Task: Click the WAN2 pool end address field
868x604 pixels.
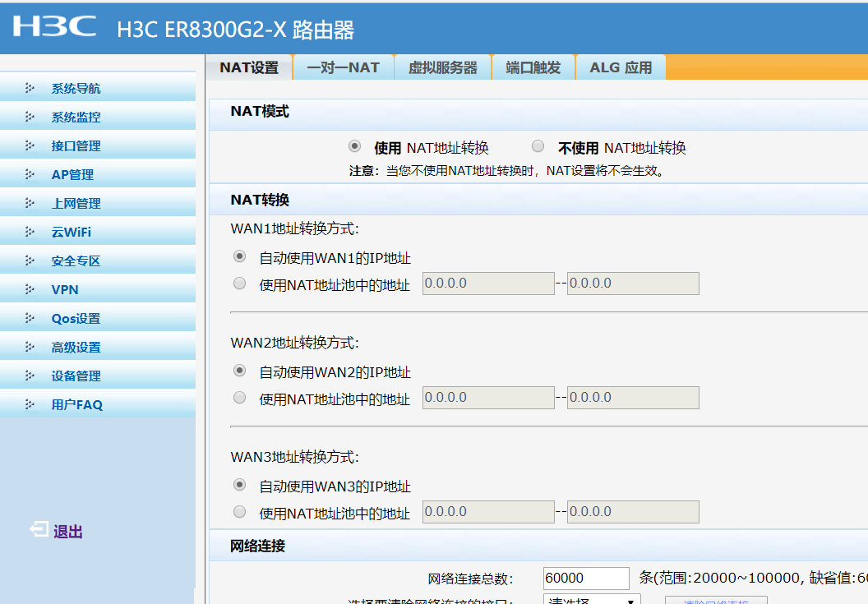Action: [633, 398]
